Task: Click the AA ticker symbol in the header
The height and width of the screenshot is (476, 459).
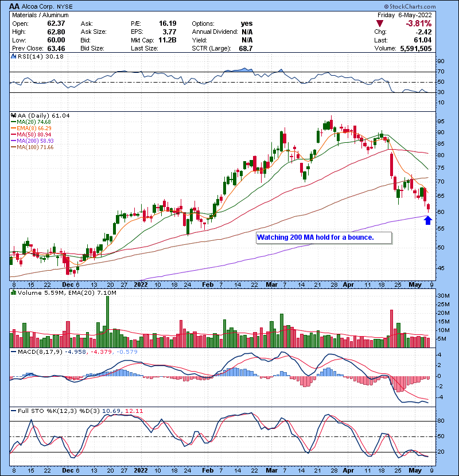Action: [x=14, y=6]
